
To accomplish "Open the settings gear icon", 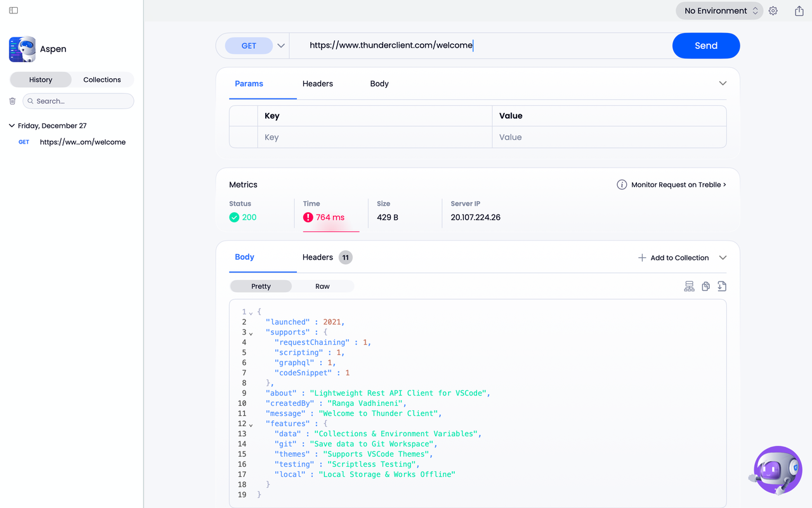I will 773,11.
